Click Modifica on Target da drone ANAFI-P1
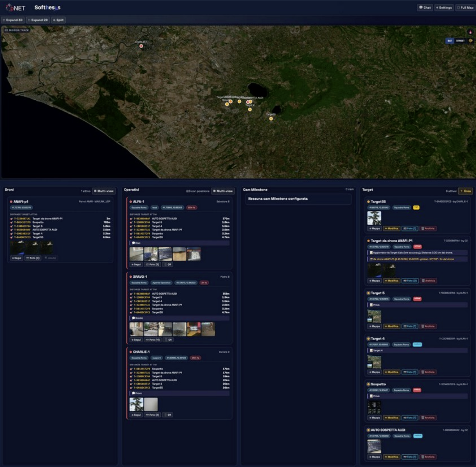476x467 pixels. [392, 281]
